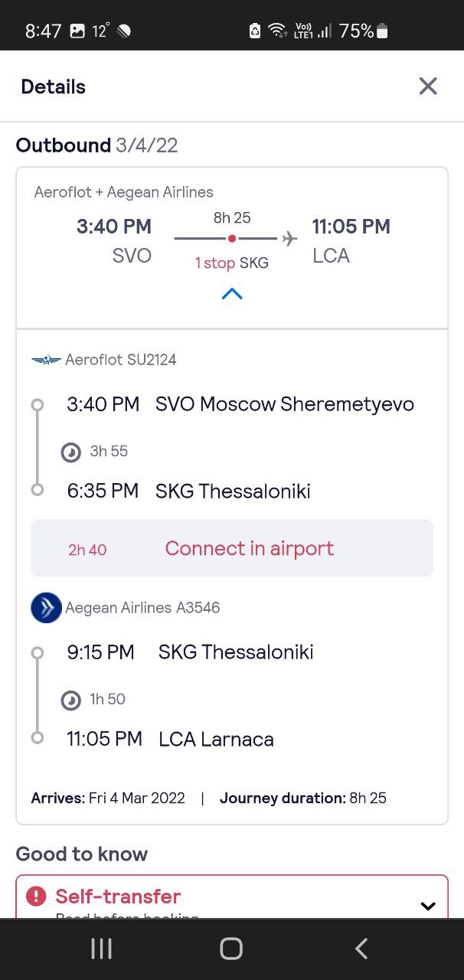Tap the Aeroflot airline logo icon
This screenshot has width=464, height=980.
tap(46, 360)
